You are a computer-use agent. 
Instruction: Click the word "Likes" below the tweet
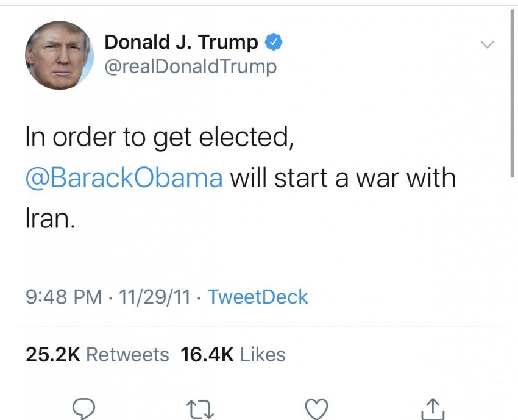tap(263, 354)
